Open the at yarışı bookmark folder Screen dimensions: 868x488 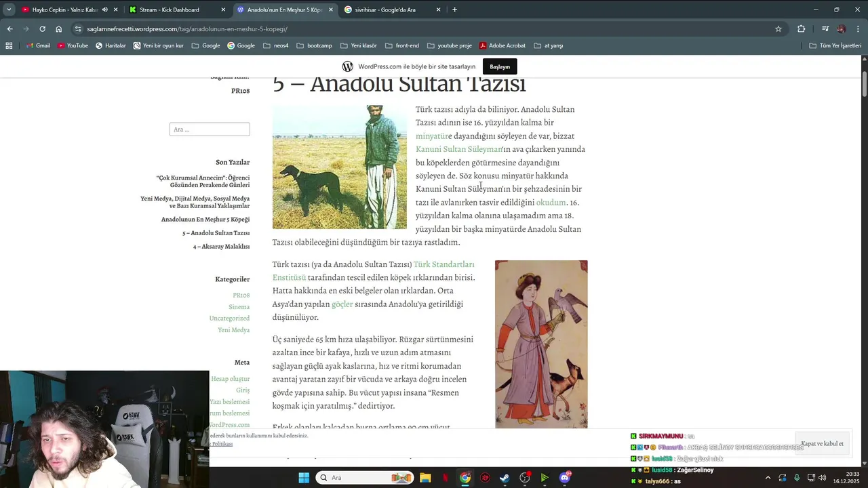pyautogui.click(x=548, y=45)
